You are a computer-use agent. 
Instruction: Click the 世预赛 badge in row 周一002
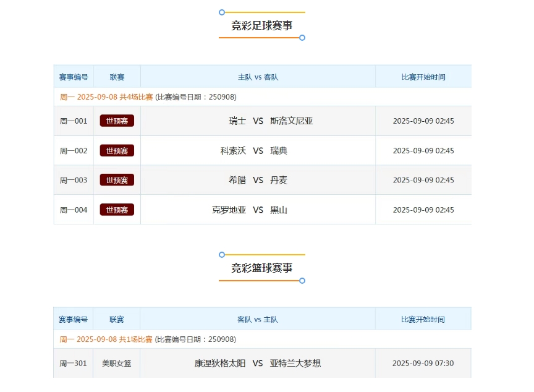[x=117, y=151]
